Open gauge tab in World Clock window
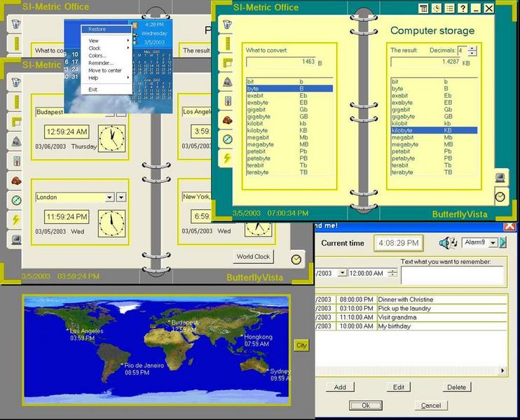The height and width of the screenshot is (420, 520). (15, 200)
